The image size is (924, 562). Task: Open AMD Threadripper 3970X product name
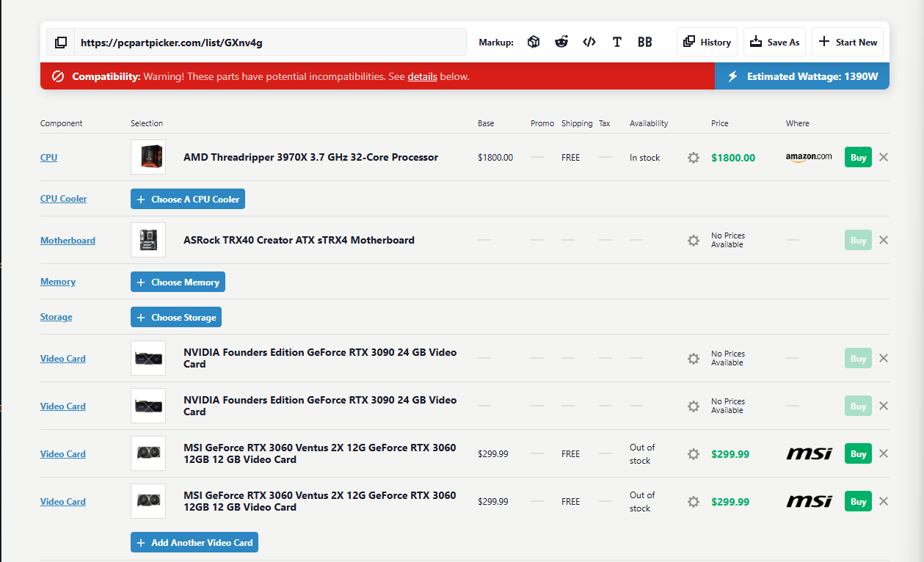[x=310, y=157]
